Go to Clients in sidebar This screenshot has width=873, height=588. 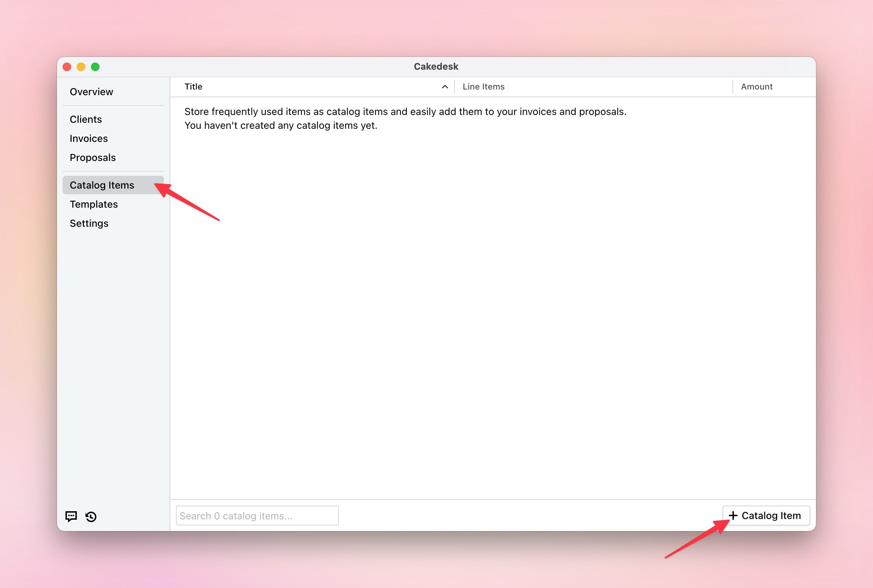point(86,119)
